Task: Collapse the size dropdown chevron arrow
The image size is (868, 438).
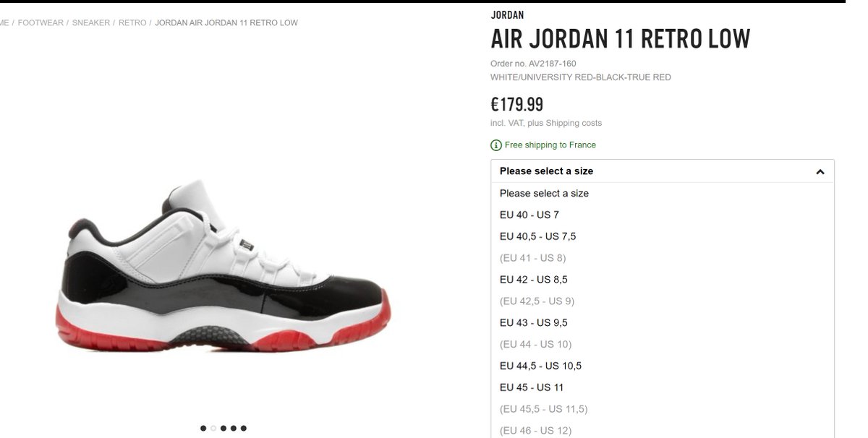Action: (820, 172)
